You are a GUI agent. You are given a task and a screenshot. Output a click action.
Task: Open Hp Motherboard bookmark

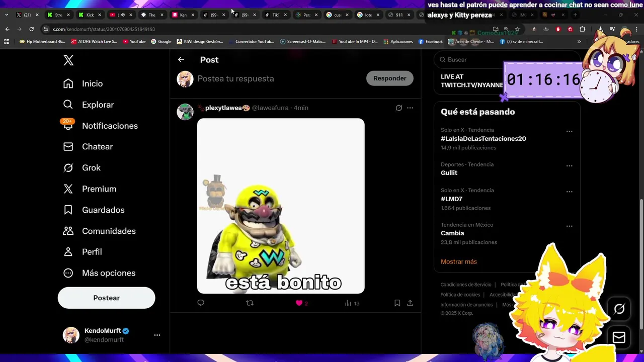(42, 42)
